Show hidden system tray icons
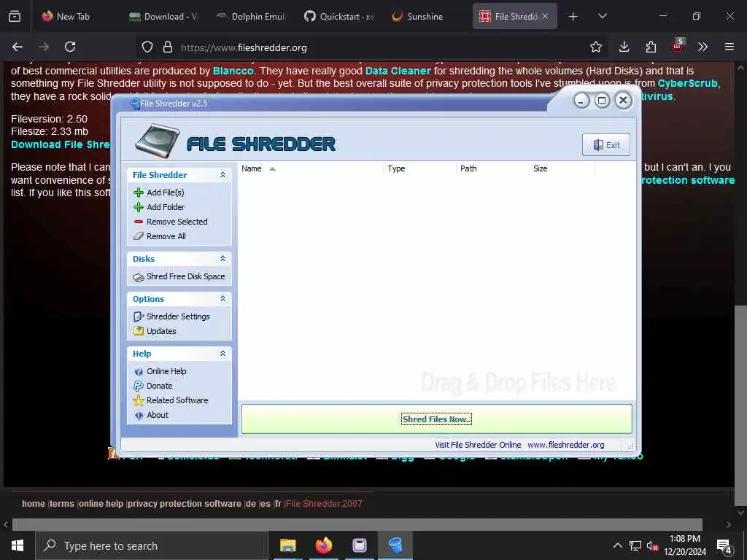747x560 pixels. point(617,545)
